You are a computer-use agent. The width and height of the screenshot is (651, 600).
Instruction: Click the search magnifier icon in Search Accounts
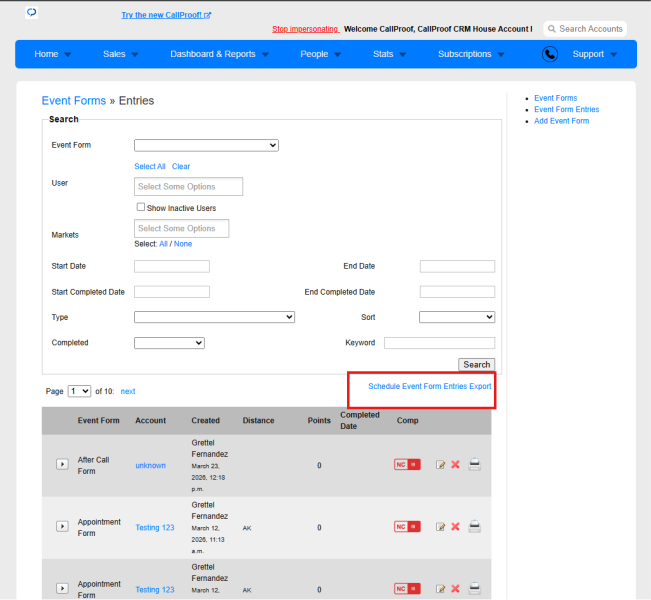pos(551,29)
